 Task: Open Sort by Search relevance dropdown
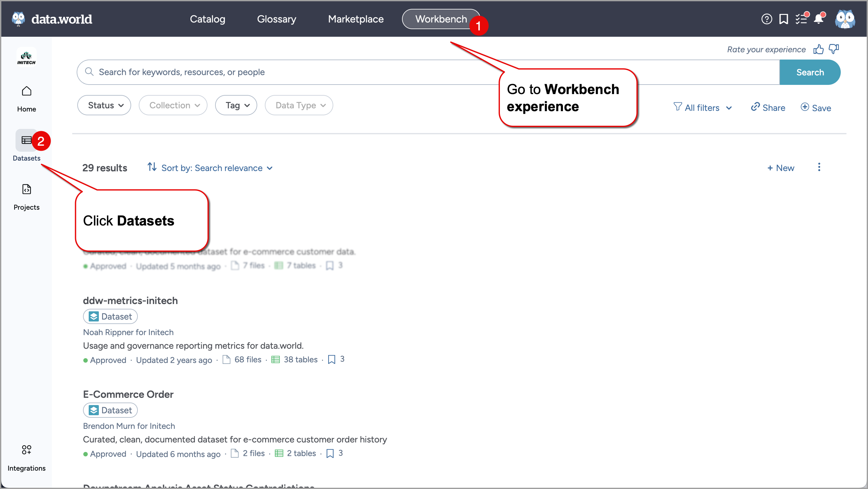coord(211,168)
